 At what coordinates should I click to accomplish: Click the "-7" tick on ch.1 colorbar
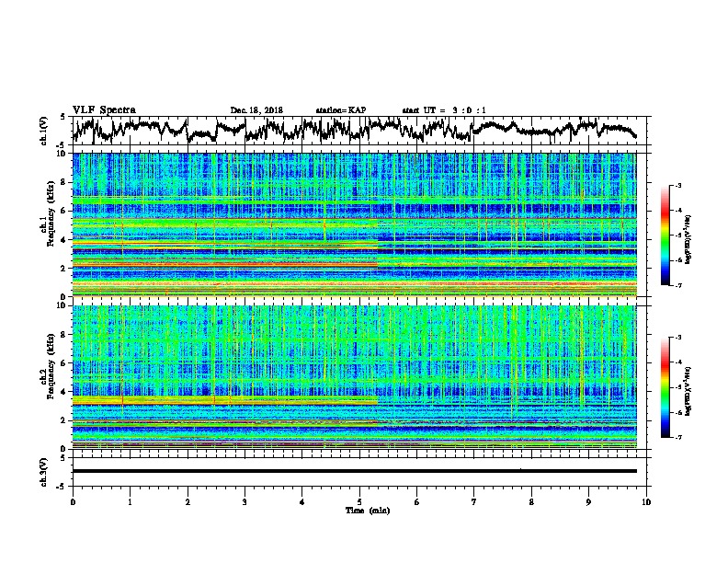(677, 285)
